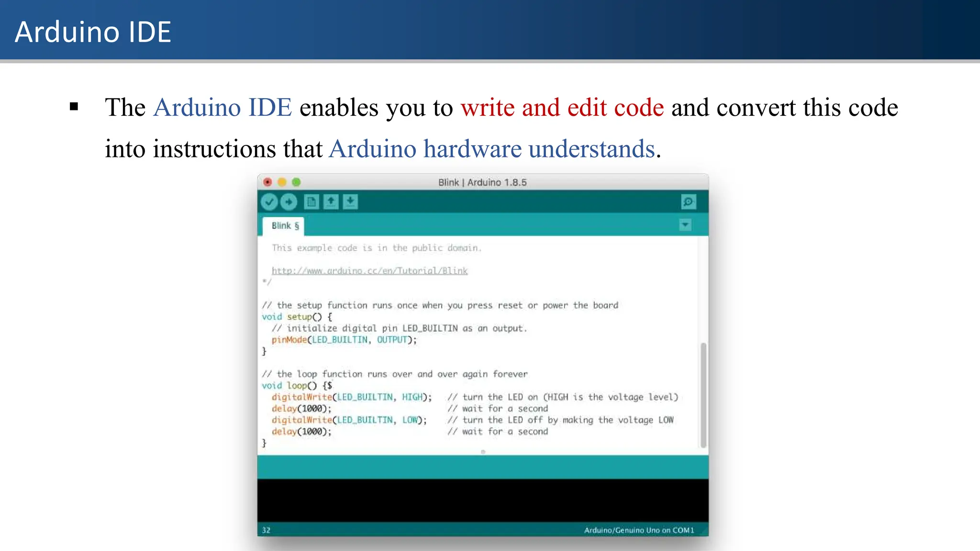This screenshot has width=980, height=551.
Task: Click the Save sketch down-arrow icon
Action: [x=350, y=202]
